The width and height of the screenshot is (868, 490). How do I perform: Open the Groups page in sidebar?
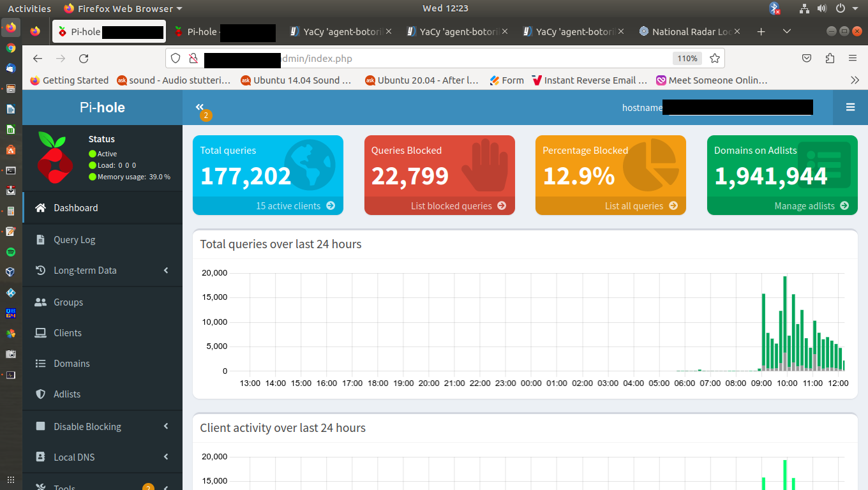68,302
